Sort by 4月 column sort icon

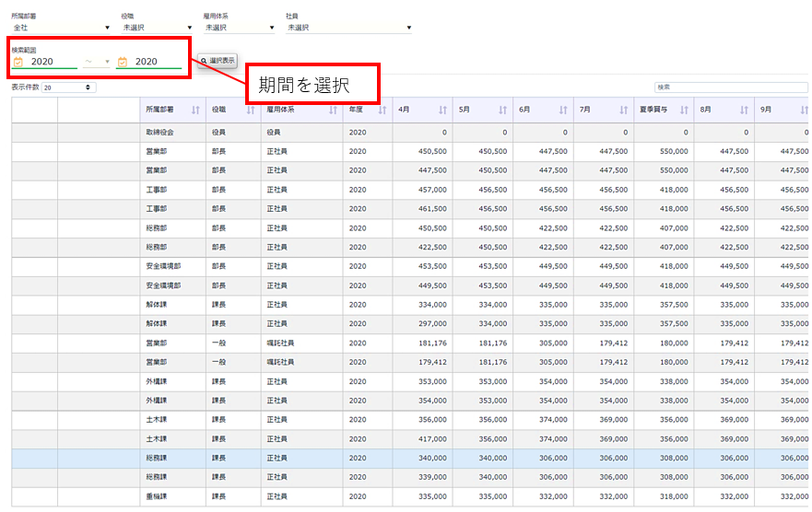click(441, 110)
